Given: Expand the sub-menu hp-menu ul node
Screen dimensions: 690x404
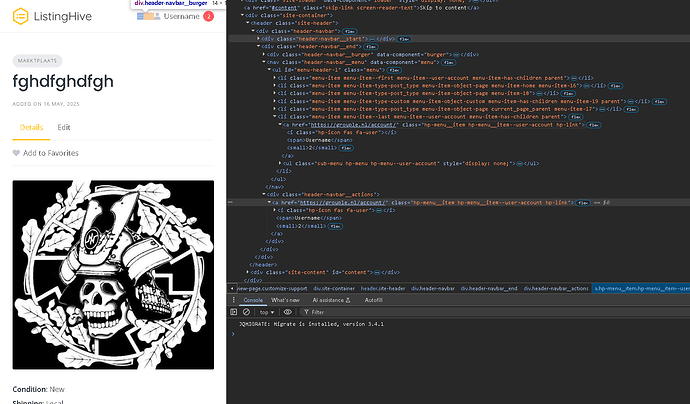Looking at the screenshot, I should point(280,163).
